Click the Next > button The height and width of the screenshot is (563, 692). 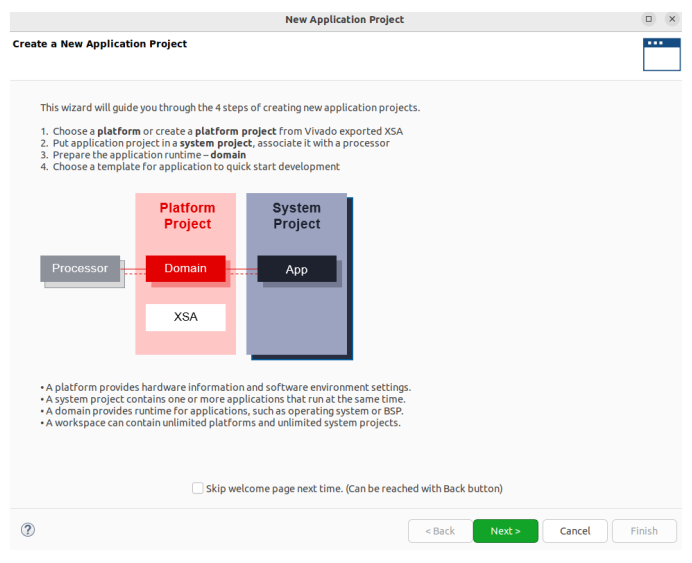click(505, 531)
